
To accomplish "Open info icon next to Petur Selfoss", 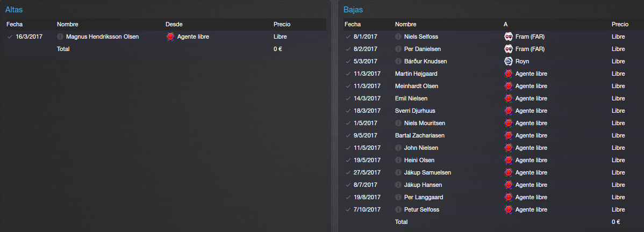I will pyautogui.click(x=398, y=209).
